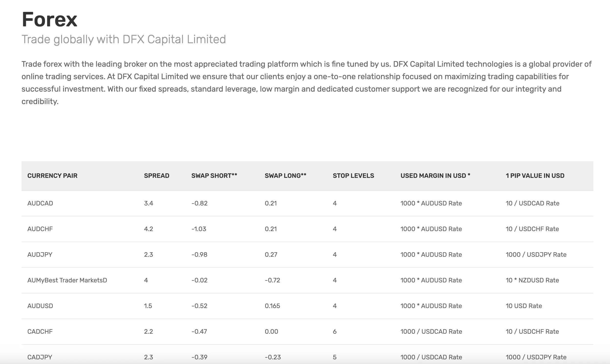Image resolution: width=610 pixels, height=364 pixels.
Task: Click the Forex page heading
Action: 49,19
